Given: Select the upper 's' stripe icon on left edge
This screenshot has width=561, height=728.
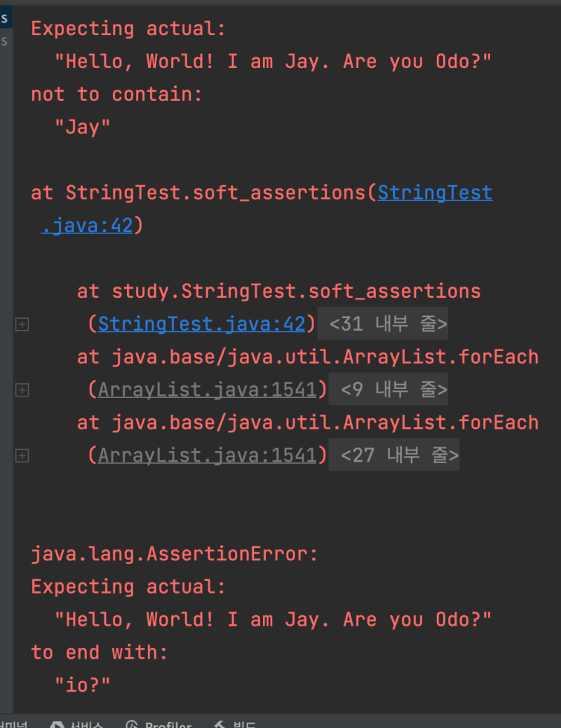Looking at the screenshot, I should (4, 17).
